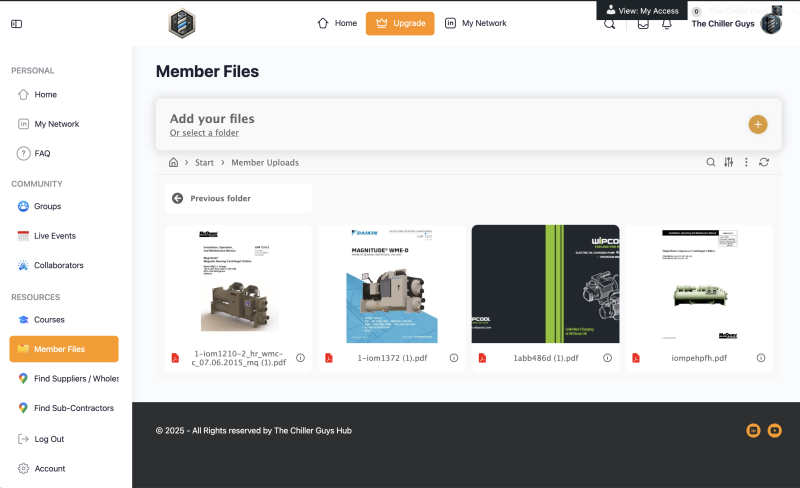Open the inbox messages icon
The height and width of the screenshot is (488, 800).
(643, 24)
